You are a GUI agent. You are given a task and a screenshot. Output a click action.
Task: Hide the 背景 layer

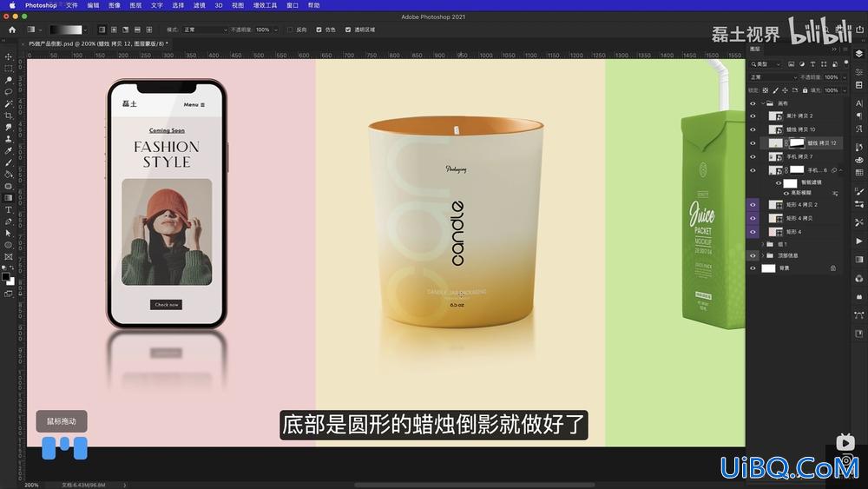pos(753,268)
